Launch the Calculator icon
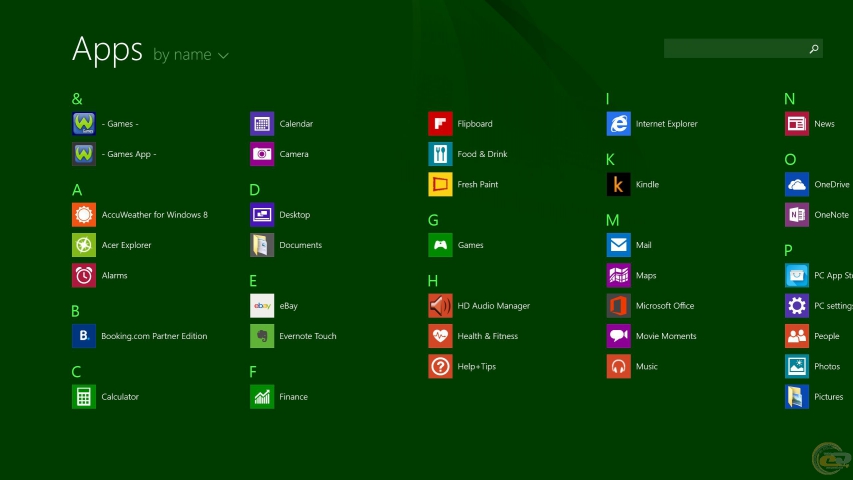853x480 pixels. click(84, 397)
